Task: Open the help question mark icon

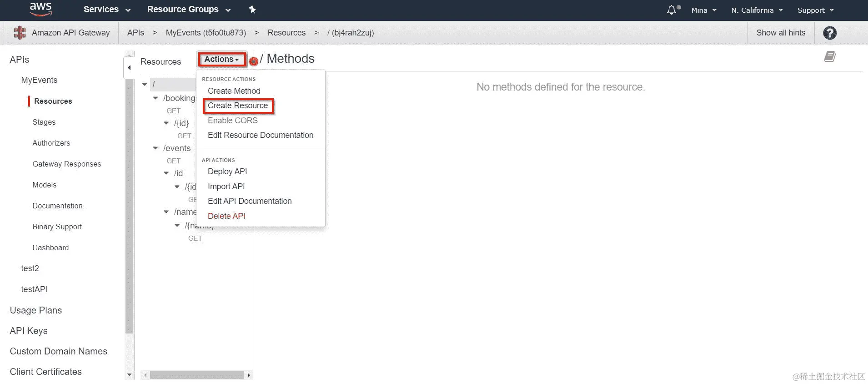Action: coord(830,33)
